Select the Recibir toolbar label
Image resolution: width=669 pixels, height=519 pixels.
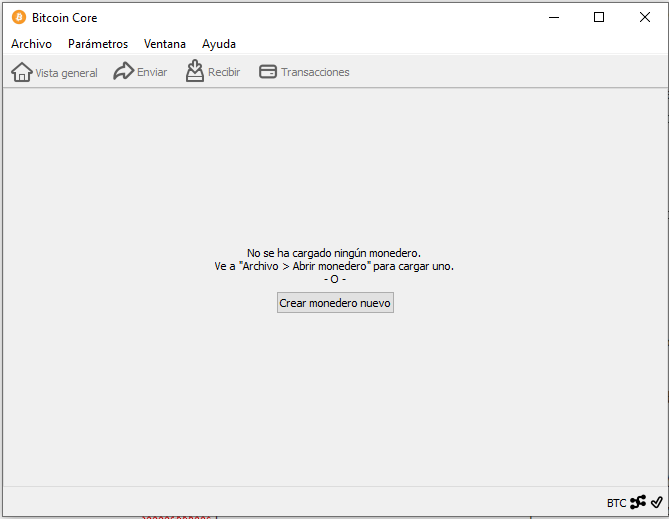pos(224,72)
